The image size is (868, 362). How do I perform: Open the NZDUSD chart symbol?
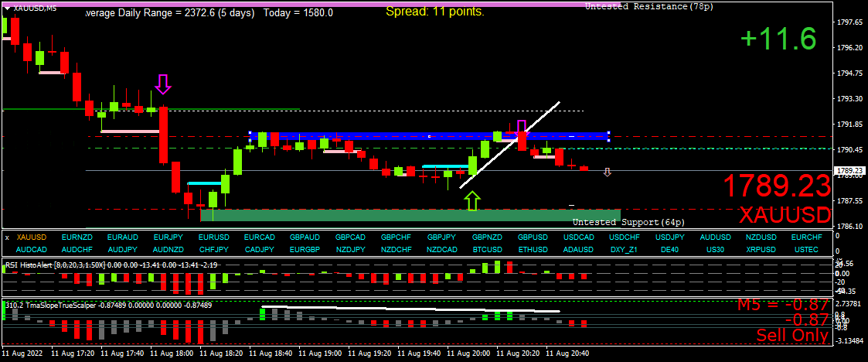tap(761, 237)
